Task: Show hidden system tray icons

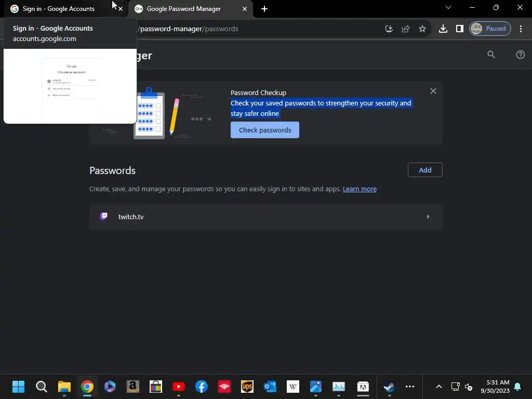Action: point(438,387)
